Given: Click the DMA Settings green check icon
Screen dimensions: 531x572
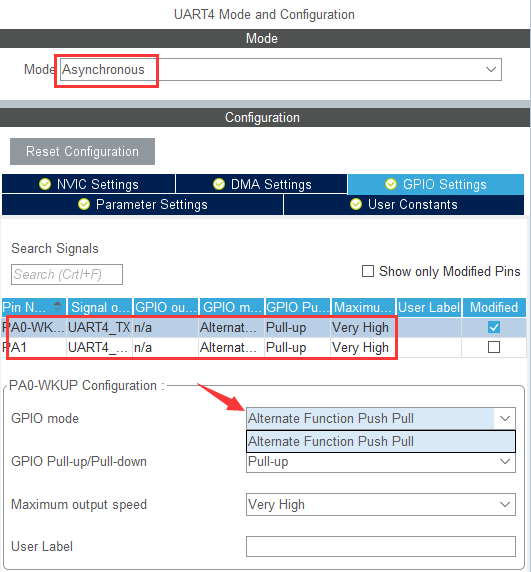Looking at the screenshot, I should point(219,184).
